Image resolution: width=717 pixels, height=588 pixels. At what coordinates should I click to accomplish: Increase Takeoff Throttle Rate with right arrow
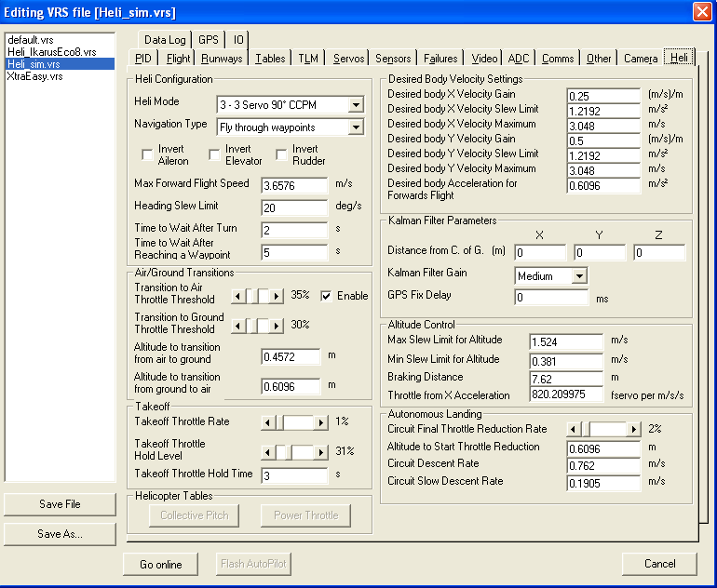coord(321,422)
